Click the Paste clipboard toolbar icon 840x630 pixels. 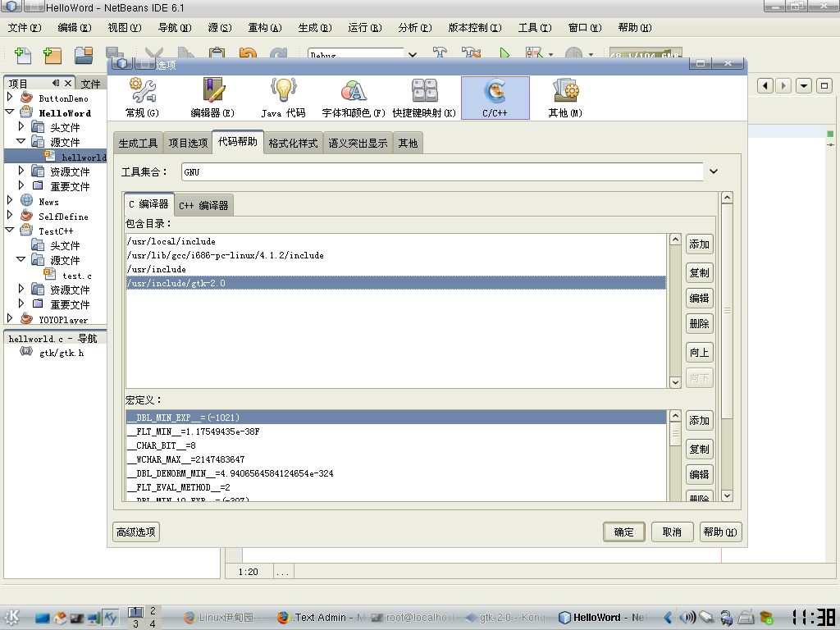[x=217, y=53]
